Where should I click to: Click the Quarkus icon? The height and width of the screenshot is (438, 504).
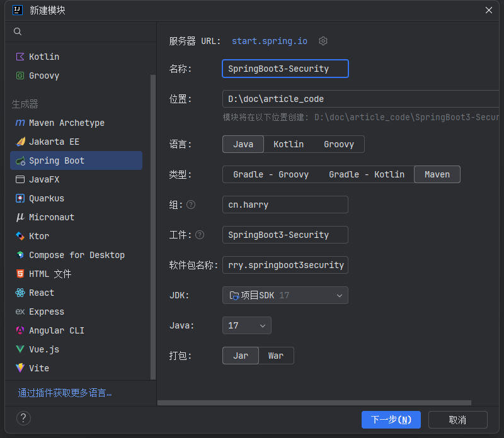[x=20, y=198]
